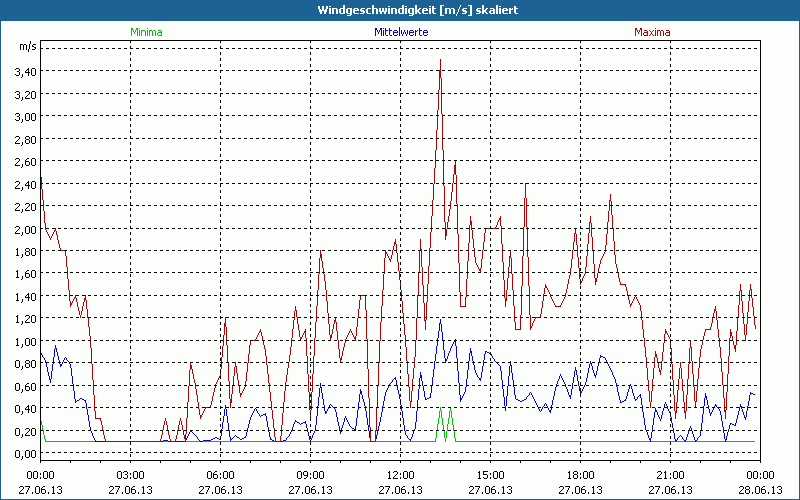Click the 28.06.13 date label
Viewport: 800px width, 500px height.
pos(760,490)
